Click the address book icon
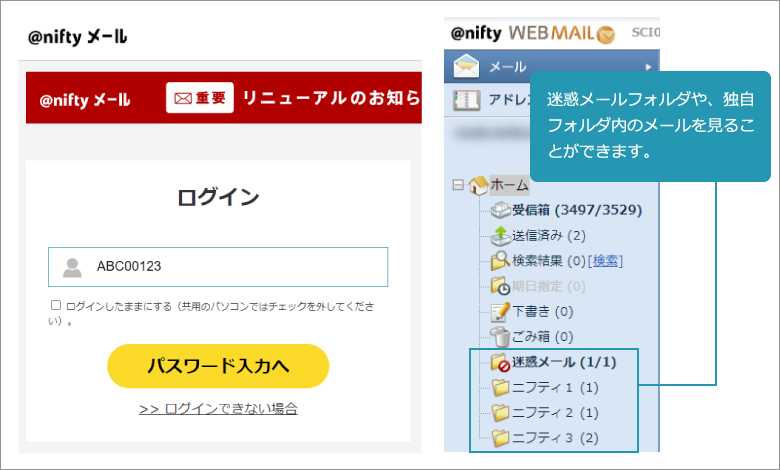This screenshot has height=470, width=780. [x=467, y=99]
